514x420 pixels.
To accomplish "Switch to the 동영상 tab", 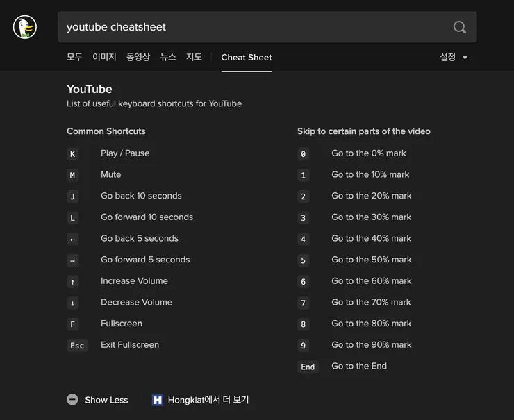I will [x=138, y=57].
